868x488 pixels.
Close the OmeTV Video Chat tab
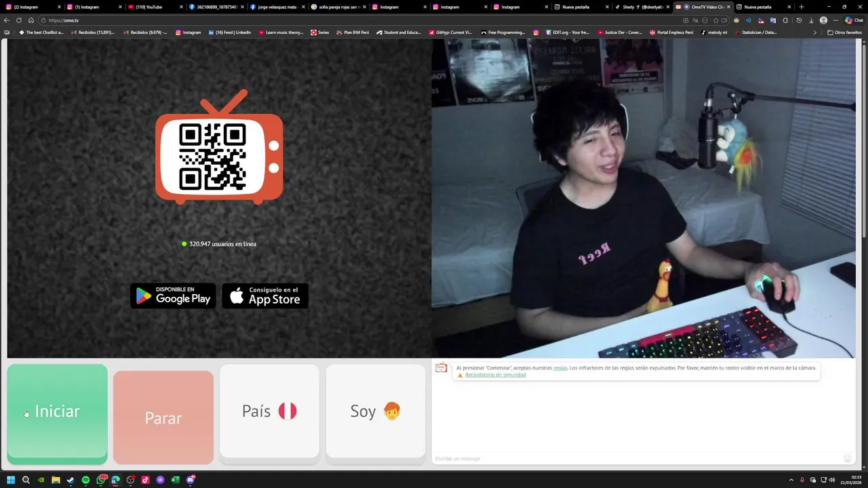[x=728, y=7]
